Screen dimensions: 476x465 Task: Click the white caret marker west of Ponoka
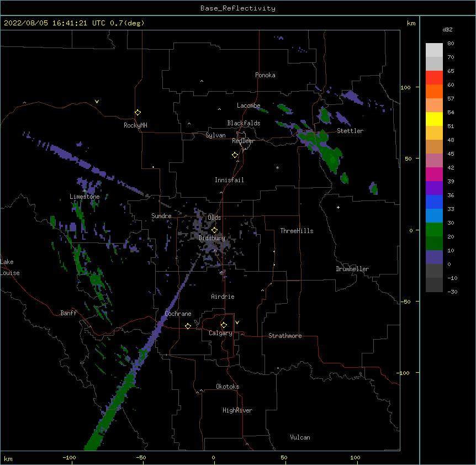coord(202,81)
